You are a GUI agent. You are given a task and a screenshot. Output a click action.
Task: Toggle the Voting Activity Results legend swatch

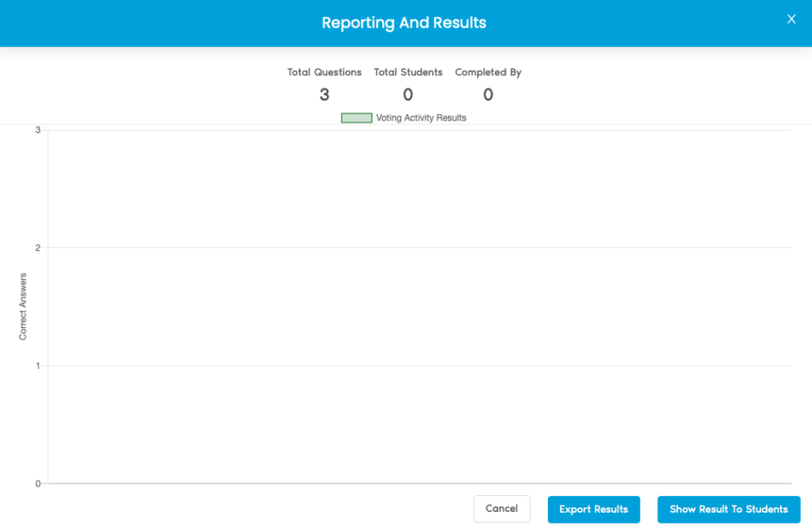coord(356,118)
